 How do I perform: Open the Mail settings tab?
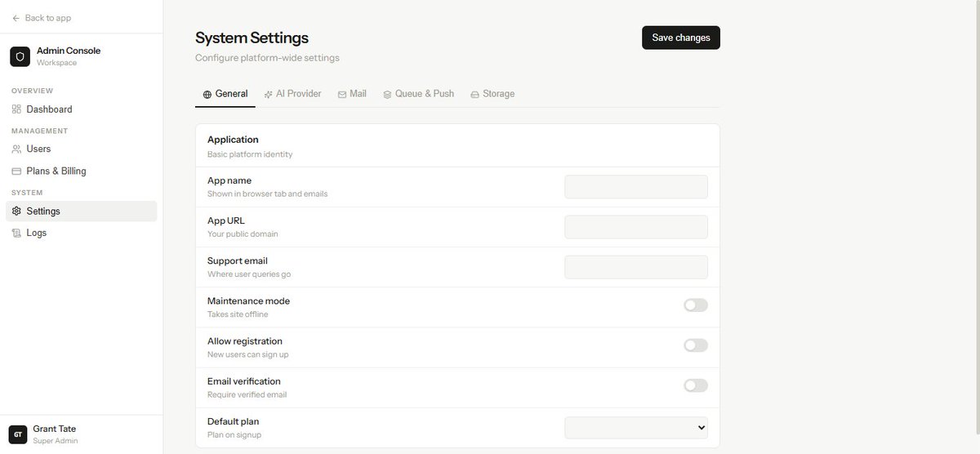pos(352,94)
